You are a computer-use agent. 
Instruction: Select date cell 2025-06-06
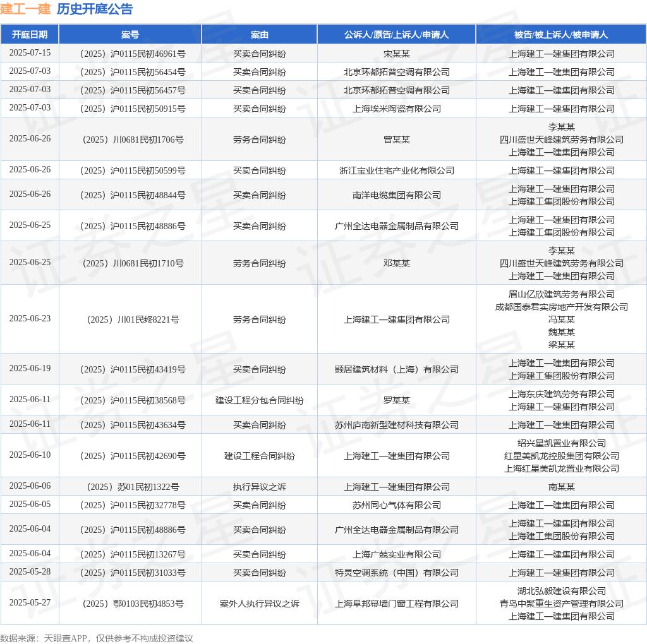pos(30,486)
